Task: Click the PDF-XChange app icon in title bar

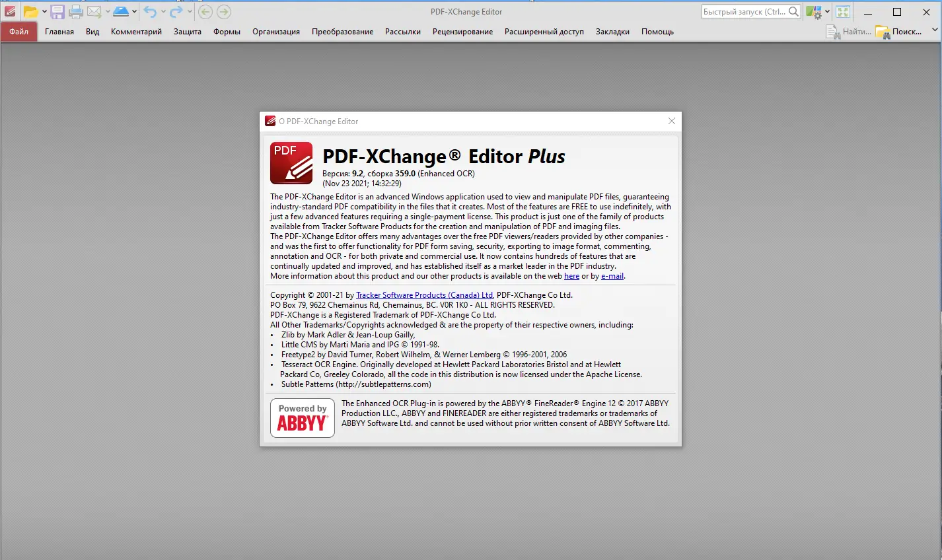Action: coord(10,11)
